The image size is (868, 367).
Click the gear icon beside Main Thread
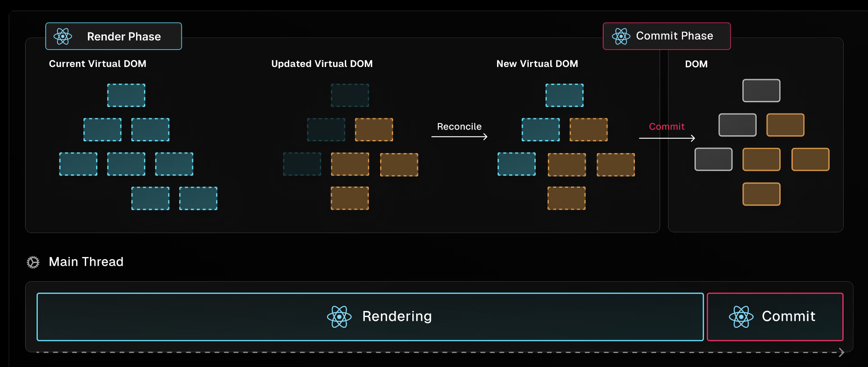[x=33, y=262]
